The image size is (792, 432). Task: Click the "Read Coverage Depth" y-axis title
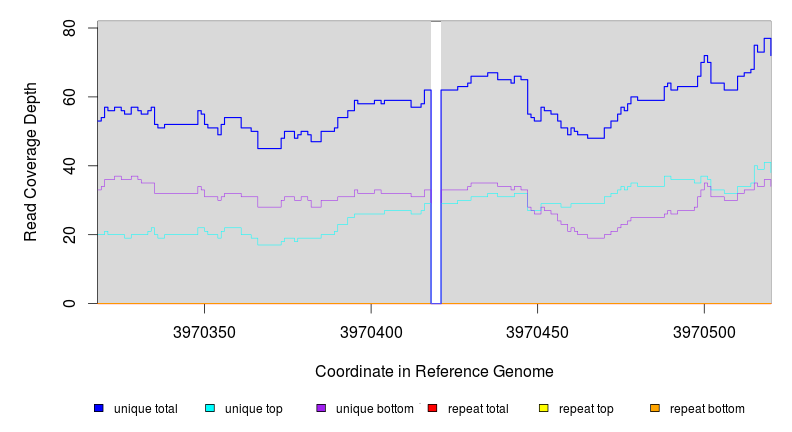pos(31,162)
